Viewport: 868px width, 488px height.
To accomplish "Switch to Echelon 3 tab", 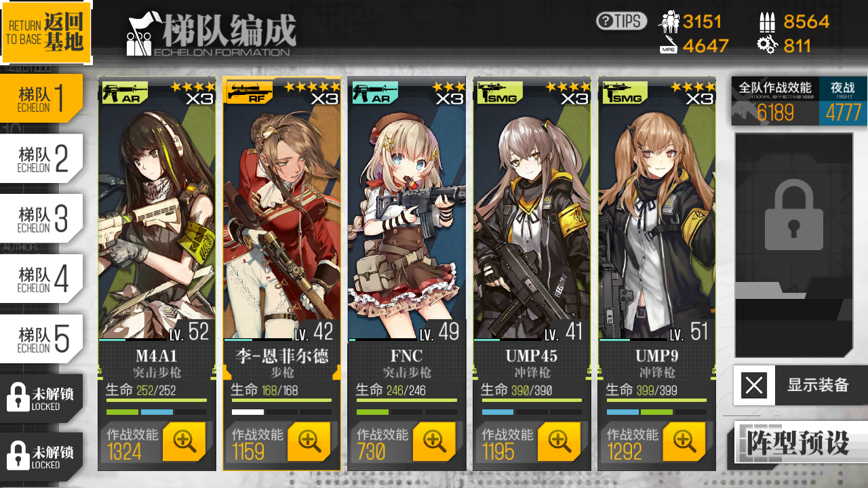I will point(41,219).
